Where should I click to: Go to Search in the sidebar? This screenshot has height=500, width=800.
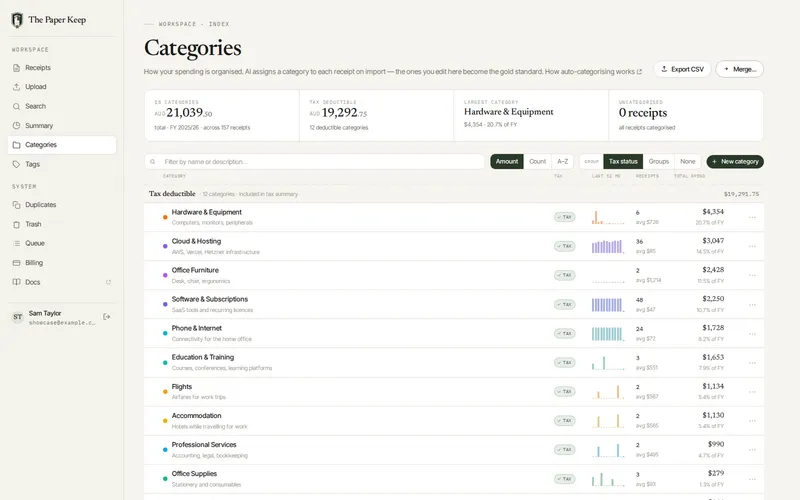[x=62, y=106]
